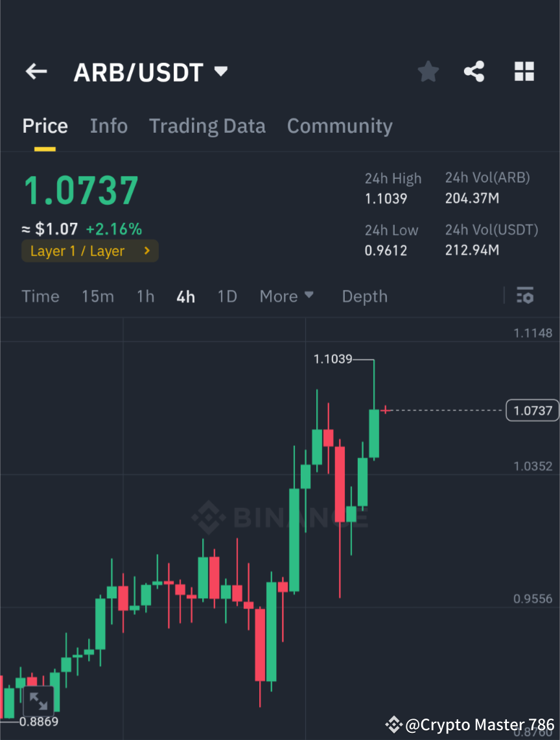Select the 1h timeframe
560x740 pixels.
[145, 296]
